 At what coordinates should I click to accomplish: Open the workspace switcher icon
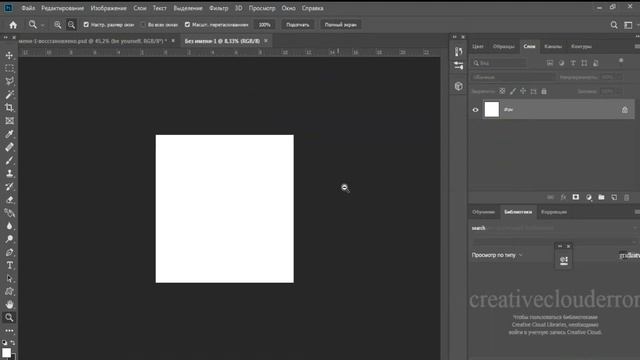628,25
